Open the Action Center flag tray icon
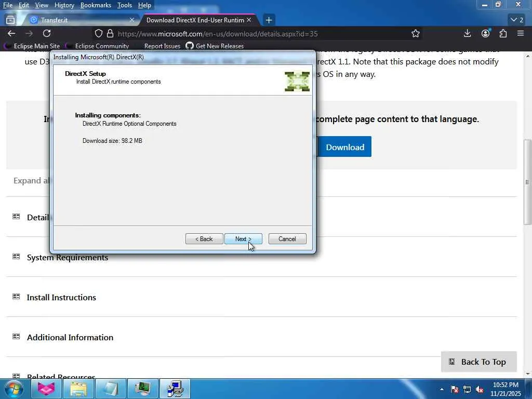Viewport: 532px width, 399px height. tap(455, 390)
